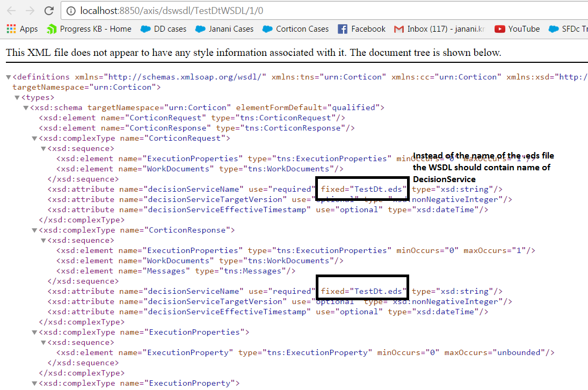
Task: Collapse the CorticonResponse complexType node
Action: [x=34, y=230]
